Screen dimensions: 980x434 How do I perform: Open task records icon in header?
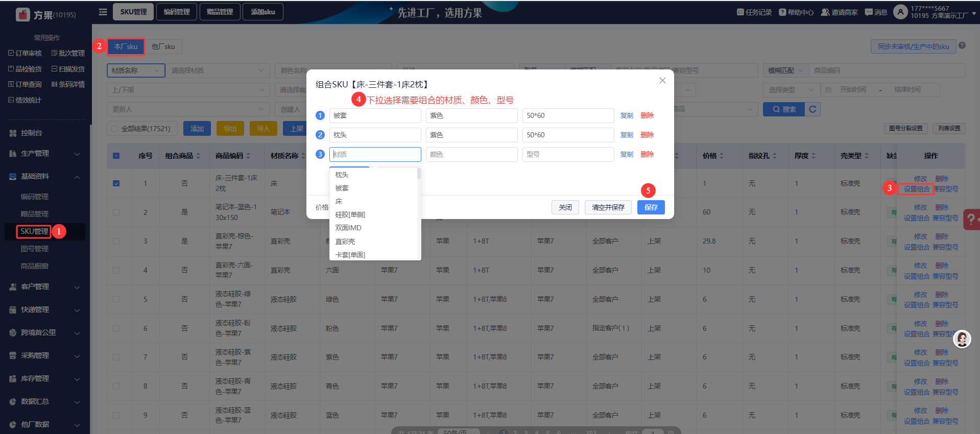tap(740, 12)
